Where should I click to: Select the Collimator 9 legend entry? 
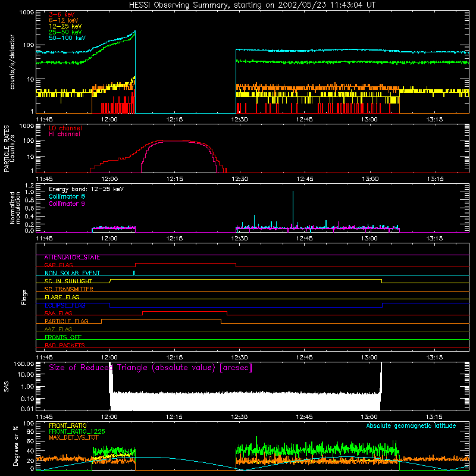point(67,203)
